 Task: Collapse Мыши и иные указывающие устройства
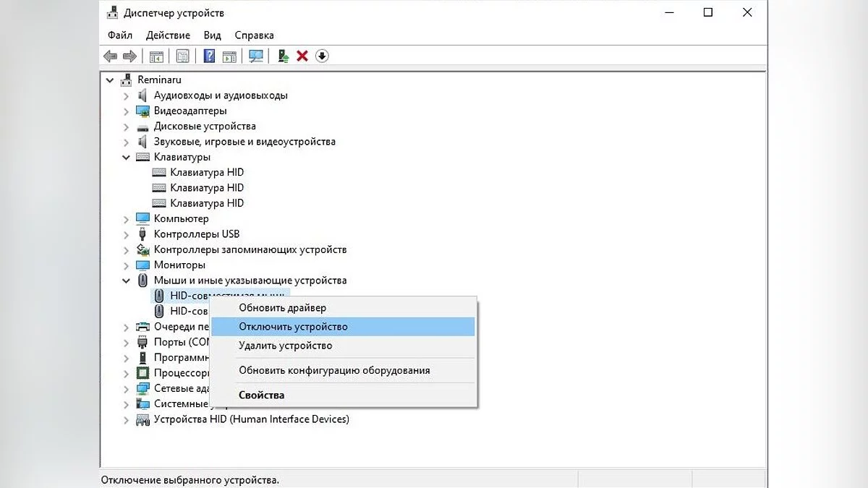127,281
